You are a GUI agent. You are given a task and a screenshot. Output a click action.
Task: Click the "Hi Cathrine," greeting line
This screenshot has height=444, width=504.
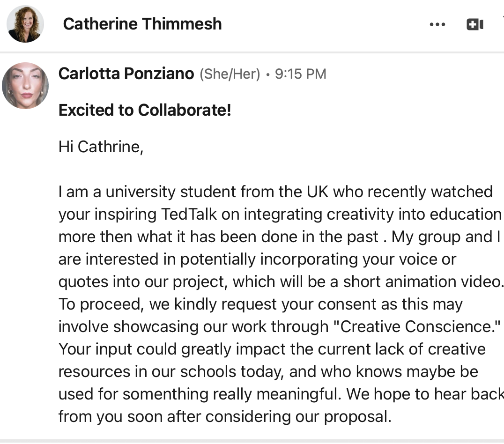click(101, 147)
